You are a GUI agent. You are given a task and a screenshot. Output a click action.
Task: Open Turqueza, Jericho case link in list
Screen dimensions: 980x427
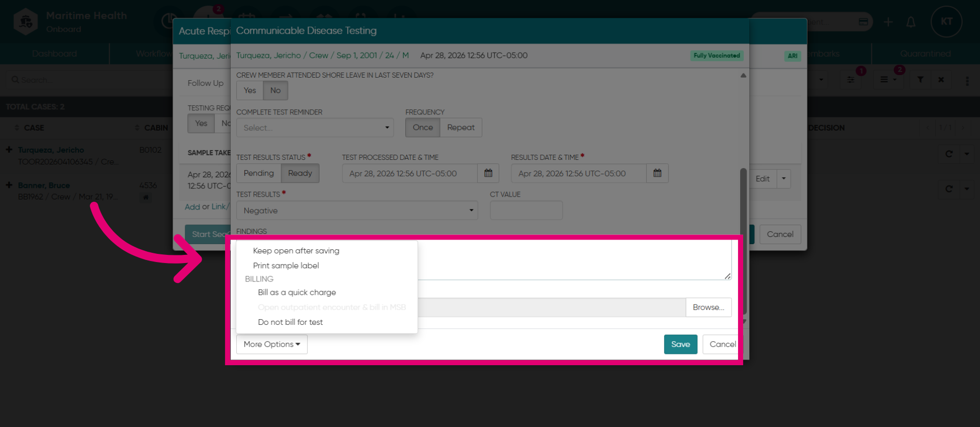[51, 150]
